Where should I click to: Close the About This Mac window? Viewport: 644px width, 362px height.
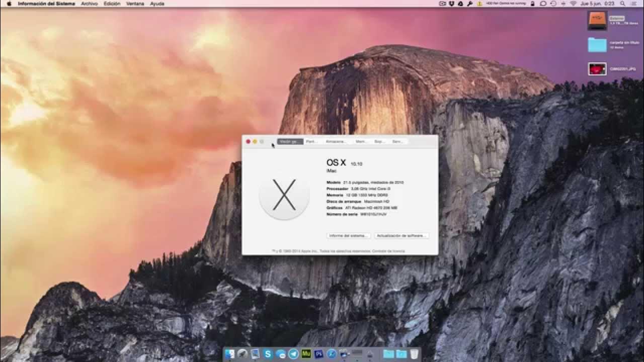[248, 142]
